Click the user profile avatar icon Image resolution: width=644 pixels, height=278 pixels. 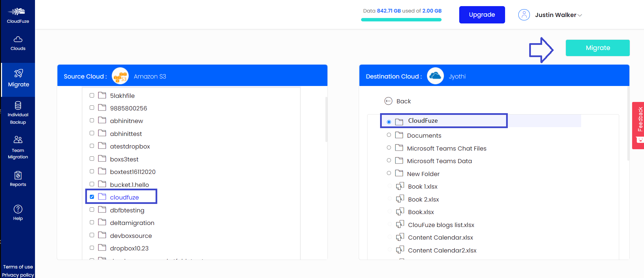click(x=524, y=15)
